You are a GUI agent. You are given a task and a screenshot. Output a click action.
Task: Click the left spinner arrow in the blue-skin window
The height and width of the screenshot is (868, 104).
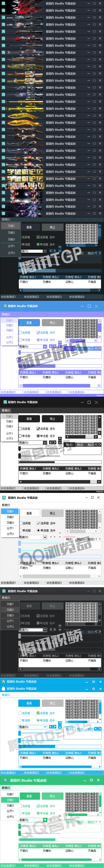pos(51,346)
